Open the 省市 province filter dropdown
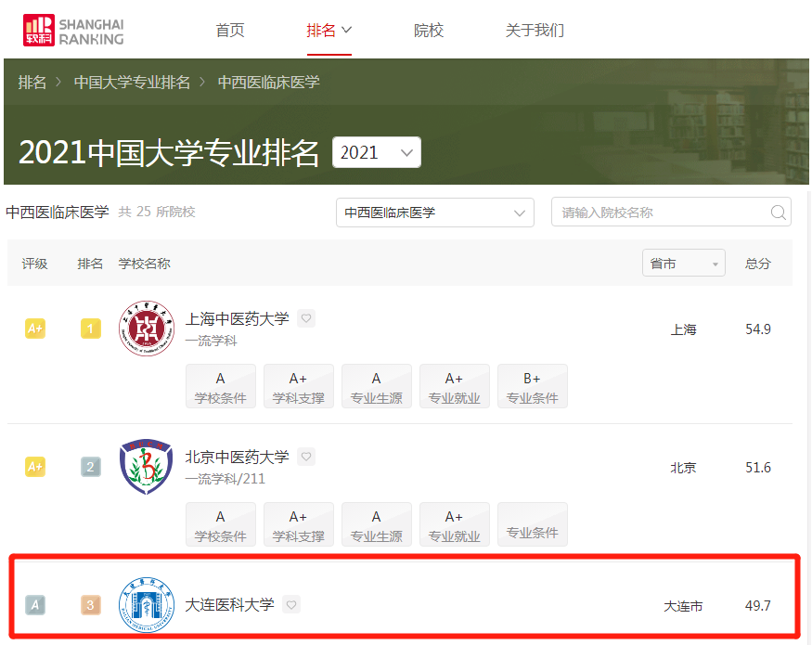812x645 pixels. [684, 263]
